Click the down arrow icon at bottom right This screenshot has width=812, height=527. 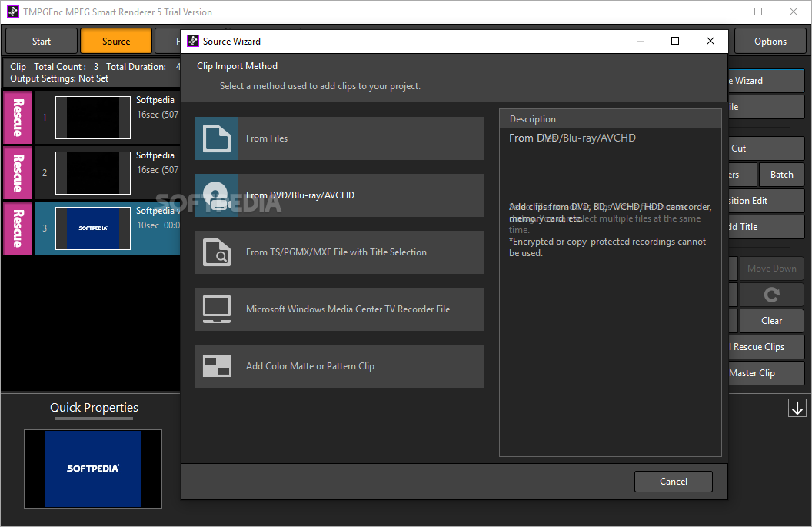(x=797, y=408)
